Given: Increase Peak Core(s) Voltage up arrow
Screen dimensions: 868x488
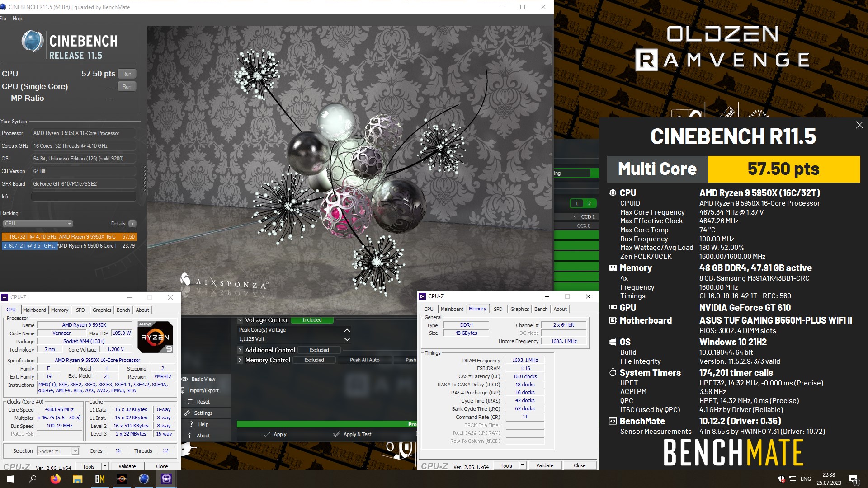Looking at the screenshot, I should (347, 330).
